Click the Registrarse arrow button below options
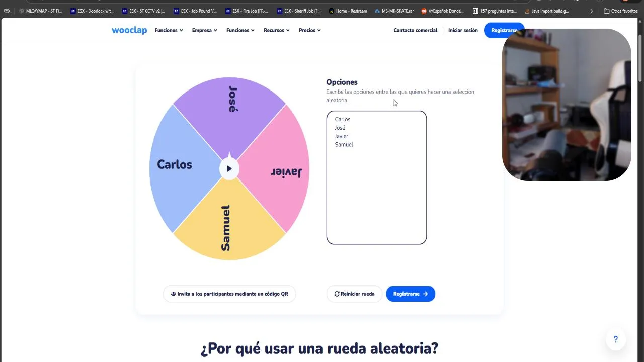Screen dimensions: 644x362 [411, 294]
